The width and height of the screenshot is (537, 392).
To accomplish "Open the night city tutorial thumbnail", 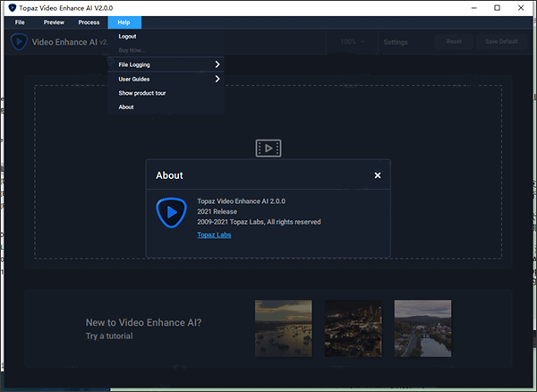I will click(354, 328).
